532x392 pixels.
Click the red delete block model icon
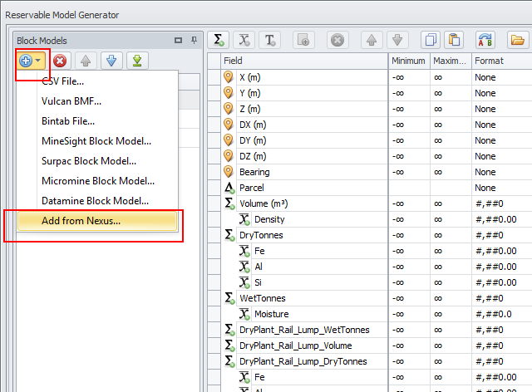click(x=61, y=61)
